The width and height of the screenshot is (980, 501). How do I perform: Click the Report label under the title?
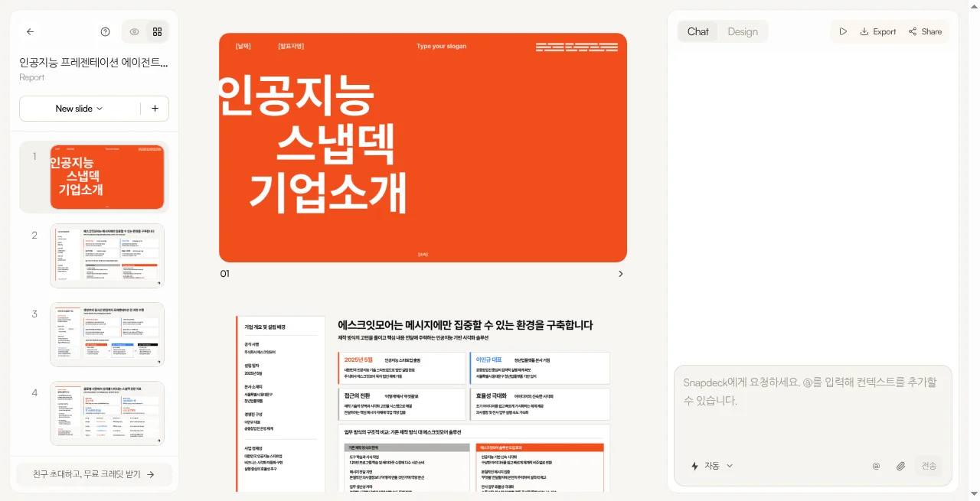coord(32,77)
